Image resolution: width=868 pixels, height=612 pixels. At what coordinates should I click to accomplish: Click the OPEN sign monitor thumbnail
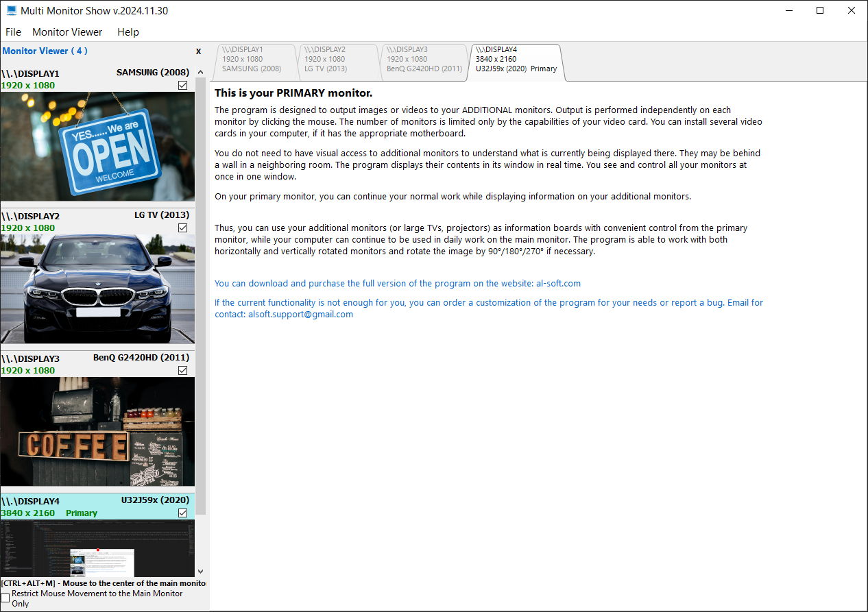(97, 147)
